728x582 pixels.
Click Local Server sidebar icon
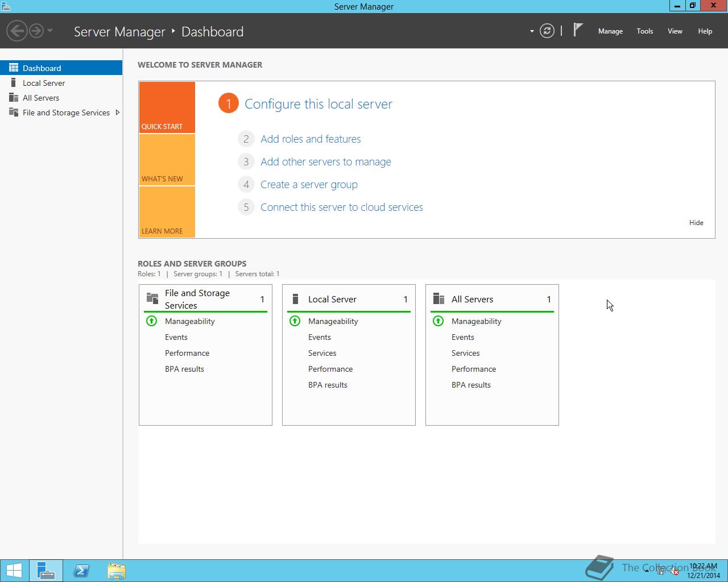[14, 83]
